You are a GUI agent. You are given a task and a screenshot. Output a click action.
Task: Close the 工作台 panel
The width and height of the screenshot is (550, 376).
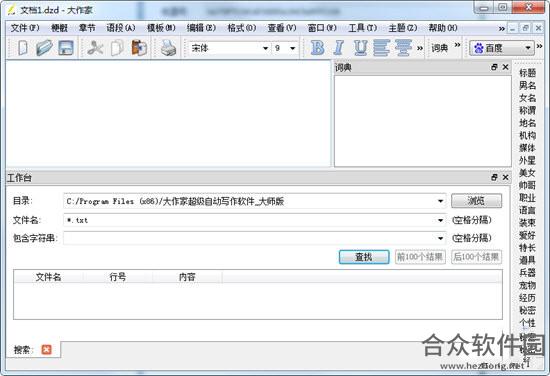point(505,177)
